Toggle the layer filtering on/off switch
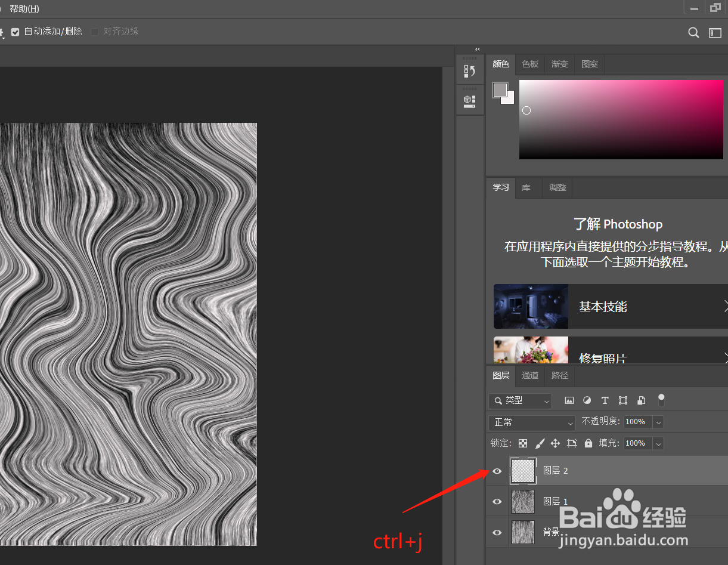 pos(661,400)
